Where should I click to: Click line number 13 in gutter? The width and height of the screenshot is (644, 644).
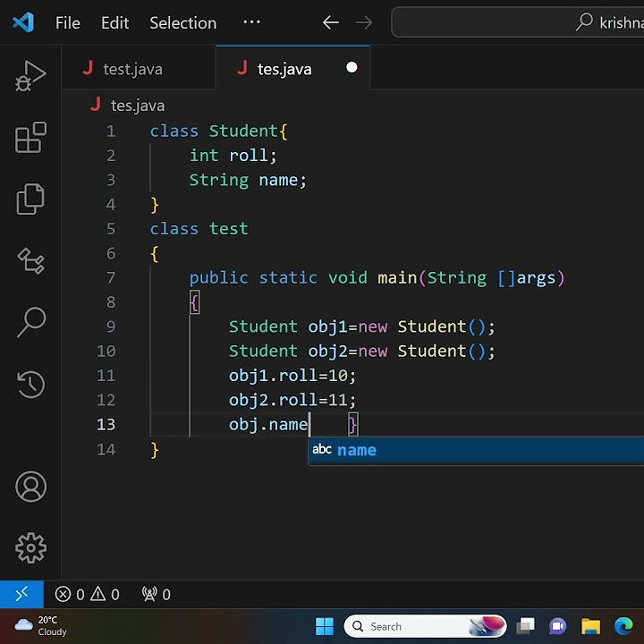[x=106, y=425]
